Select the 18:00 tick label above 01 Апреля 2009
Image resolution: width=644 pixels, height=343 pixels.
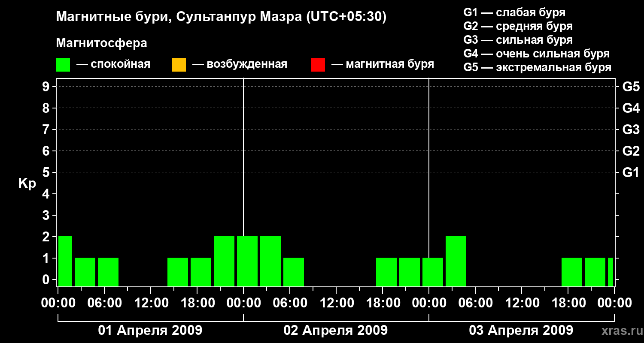pos(197,303)
